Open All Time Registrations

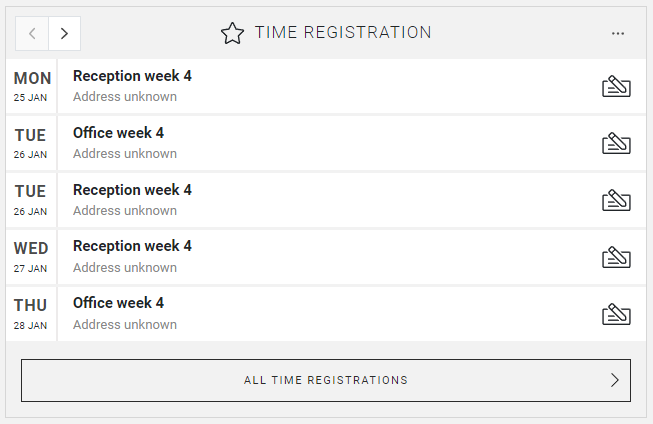(326, 380)
